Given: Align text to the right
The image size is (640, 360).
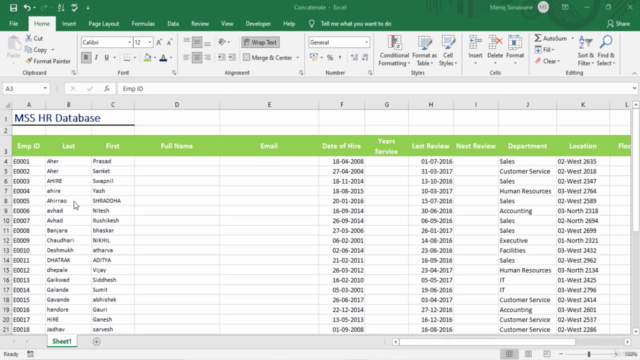Looking at the screenshot, I should pos(207,58).
